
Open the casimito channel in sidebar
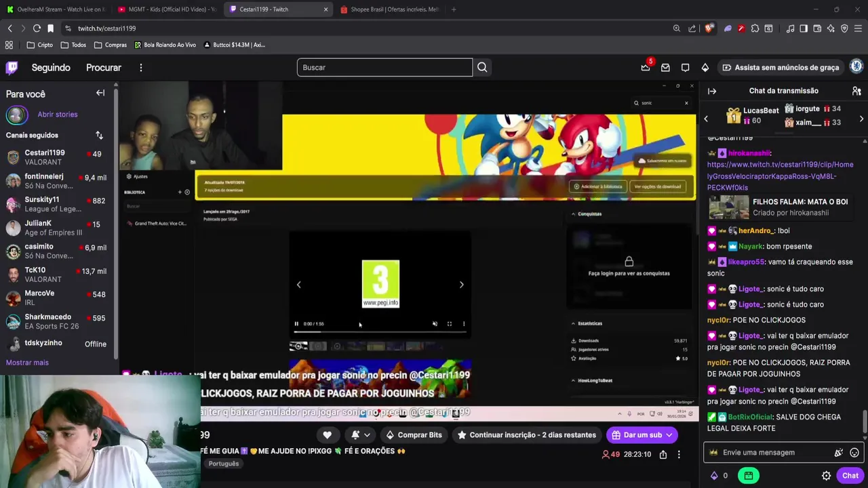pos(59,251)
